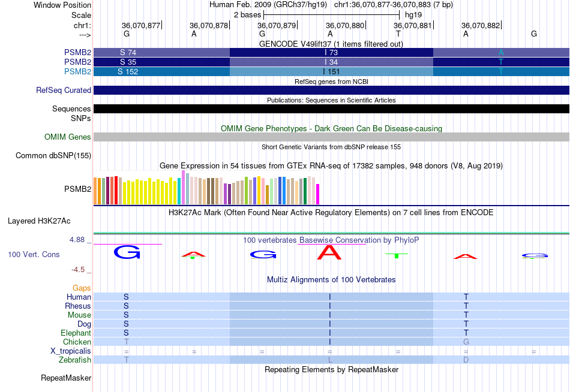
Task: Click the SNPs track label
Action: 81,119
